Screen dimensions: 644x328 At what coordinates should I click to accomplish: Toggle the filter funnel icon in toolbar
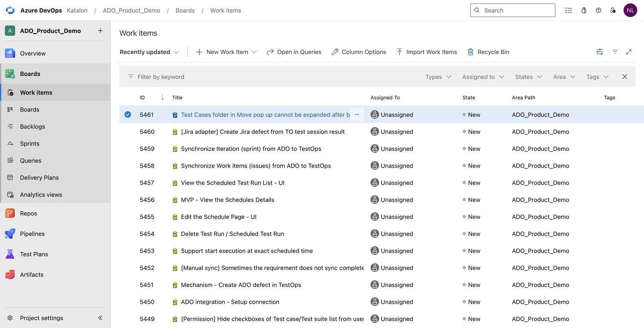(615, 51)
